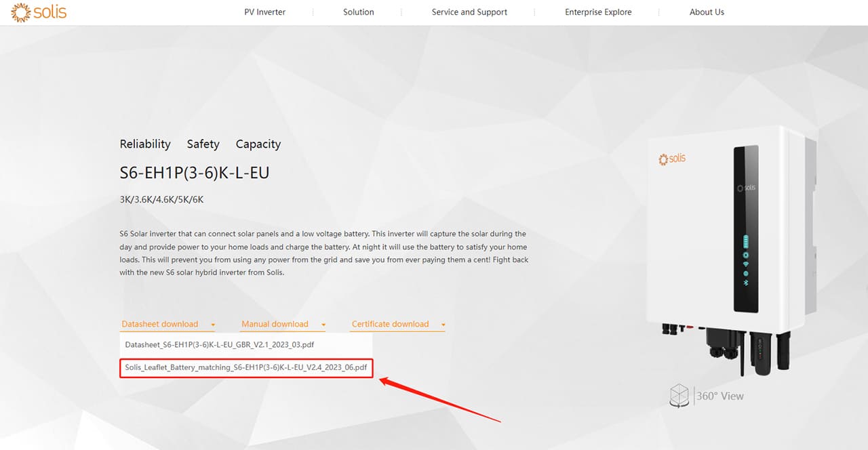Expand the Manual download dropdown
Screen dimensions: 868x450
[283, 324]
